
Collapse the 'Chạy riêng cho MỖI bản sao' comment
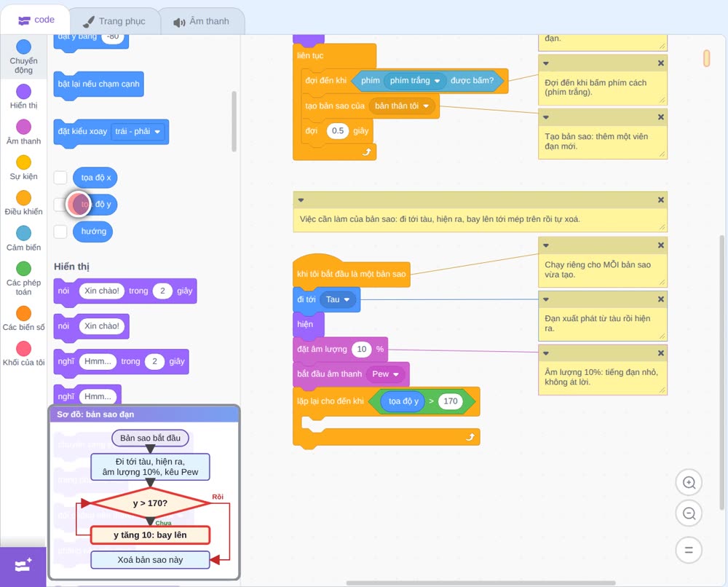tap(546, 245)
